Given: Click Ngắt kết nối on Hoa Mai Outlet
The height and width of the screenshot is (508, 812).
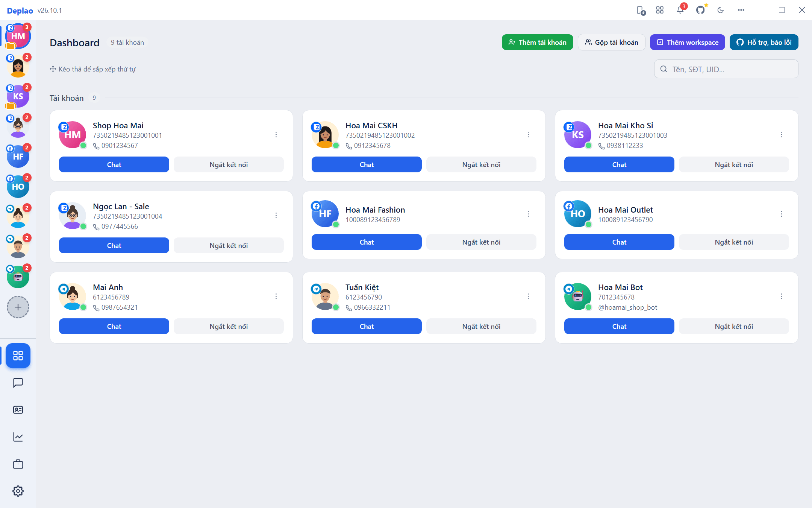Looking at the screenshot, I should [x=734, y=242].
